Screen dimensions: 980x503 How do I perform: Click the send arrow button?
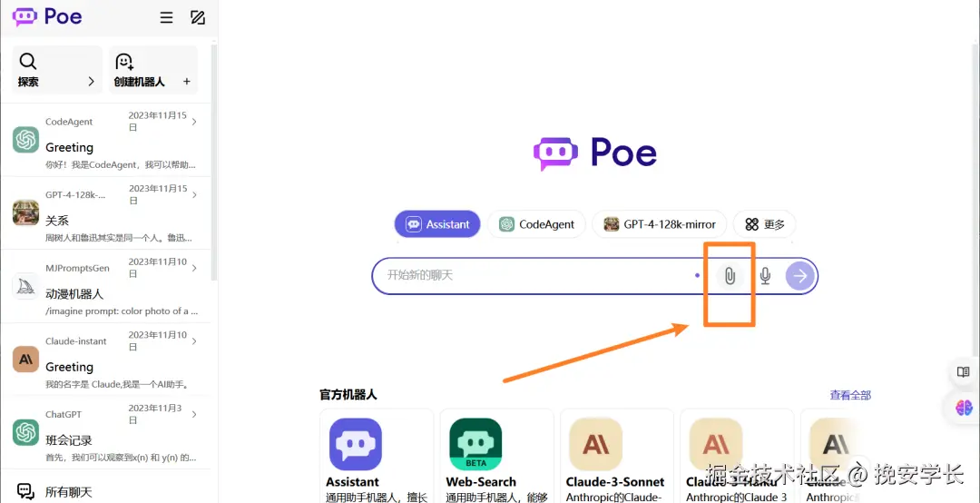800,276
